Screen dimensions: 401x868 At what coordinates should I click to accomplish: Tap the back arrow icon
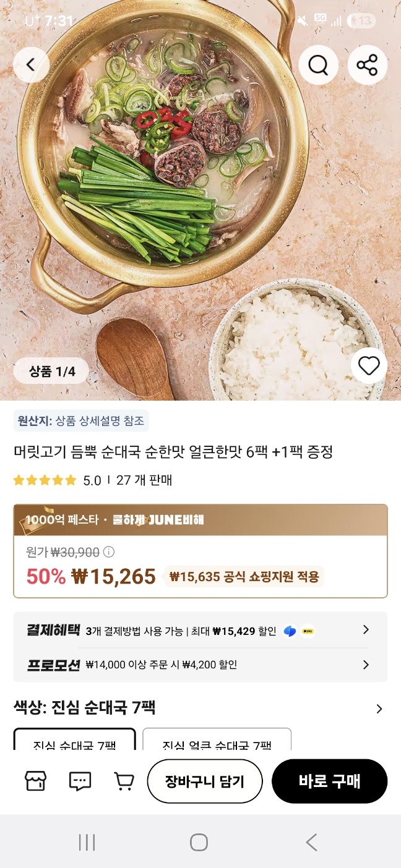30,64
